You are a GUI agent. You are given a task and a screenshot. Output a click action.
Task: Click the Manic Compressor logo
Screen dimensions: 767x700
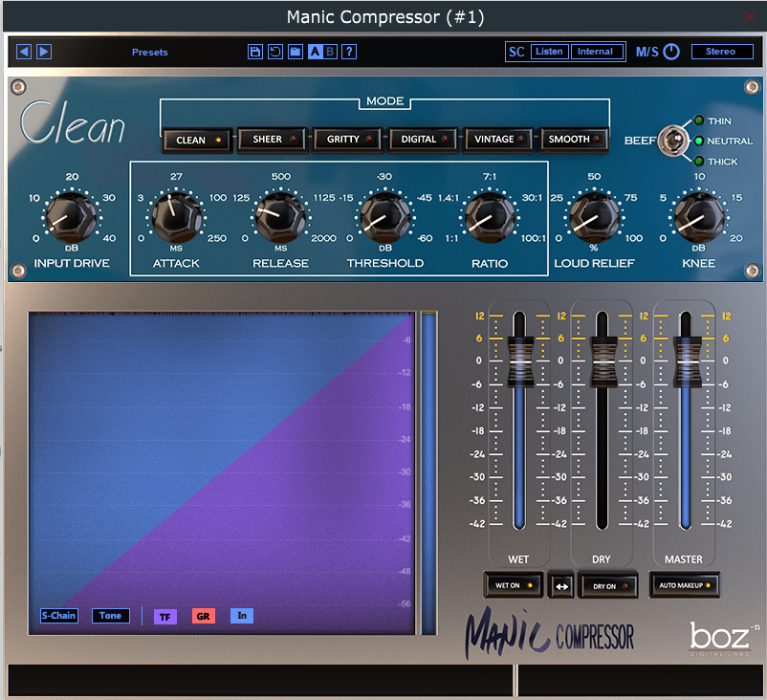(x=549, y=634)
